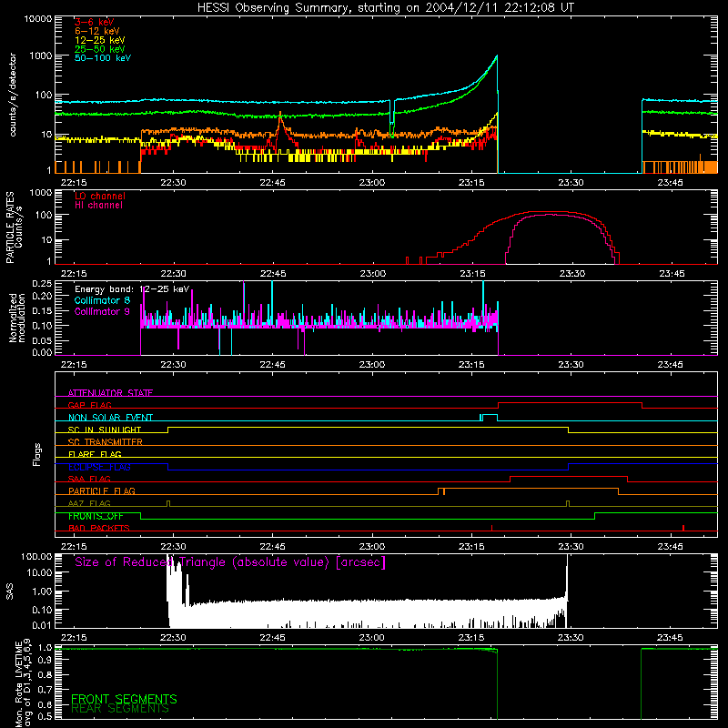Click the PARTICLE FLAG label
Image resolution: width=728 pixels, height=728 pixels.
click(102, 491)
